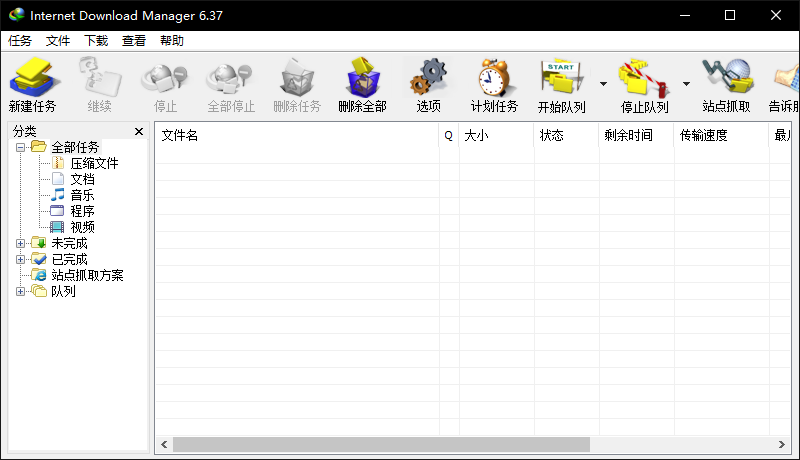Viewport: 800px width, 460px height.
Task: Open the dropdown arrow next to 开始队列
Action: [604, 84]
